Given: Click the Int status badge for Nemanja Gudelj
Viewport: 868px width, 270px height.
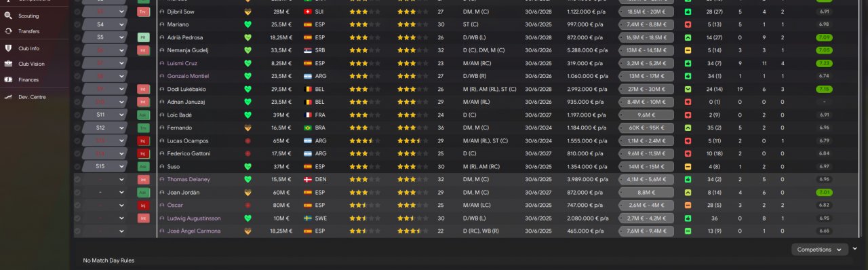Looking at the screenshot, I should coord(143,50).
